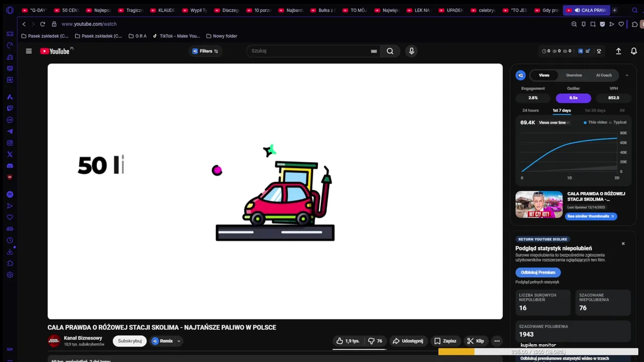The image size is (644, 362).
Task: Close the Return YouTube Dislike panel
Action: [x=623, y=244]
